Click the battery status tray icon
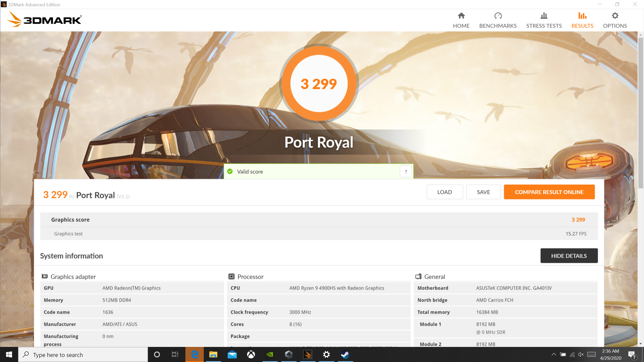Viewport: 644px width, 362px height. (563, 355)
